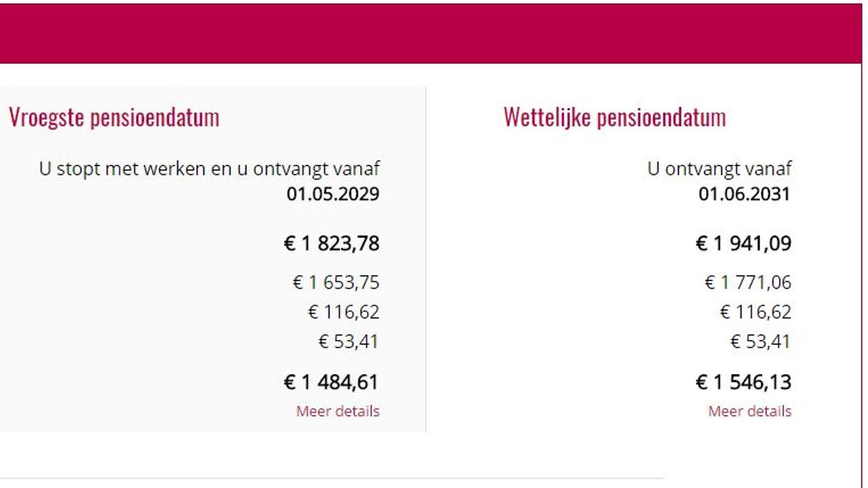Select the Wettelijke pensioendatum heading
This screenshot has height=488, width=868.
[x=614, y=117]
